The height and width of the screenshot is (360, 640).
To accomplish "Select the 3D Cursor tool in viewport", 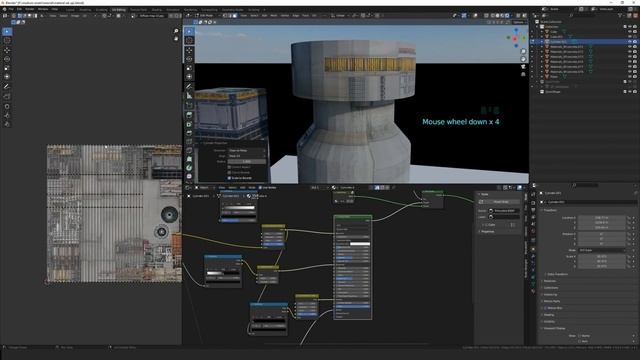I will pyautogui.click(x=189, y=40).
